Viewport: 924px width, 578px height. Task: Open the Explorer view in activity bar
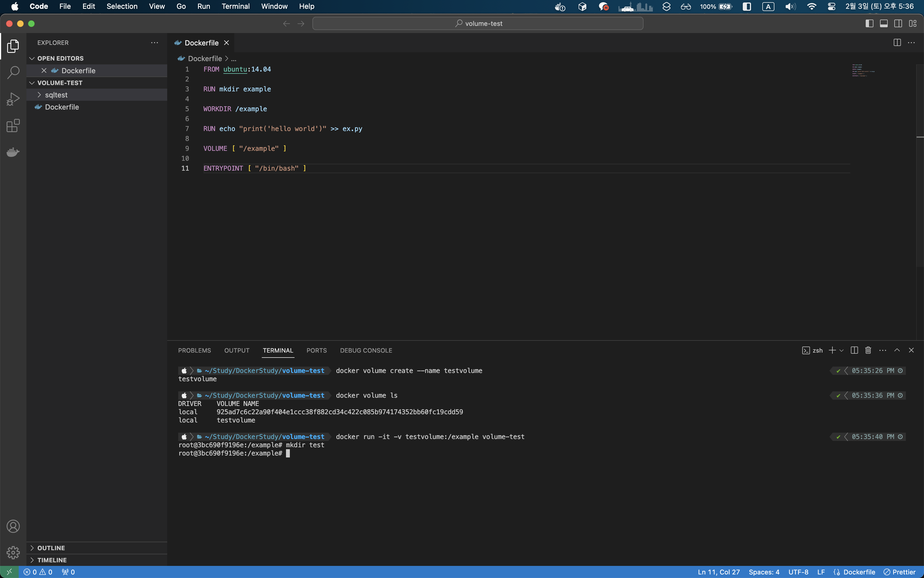(x=13, y=46)
